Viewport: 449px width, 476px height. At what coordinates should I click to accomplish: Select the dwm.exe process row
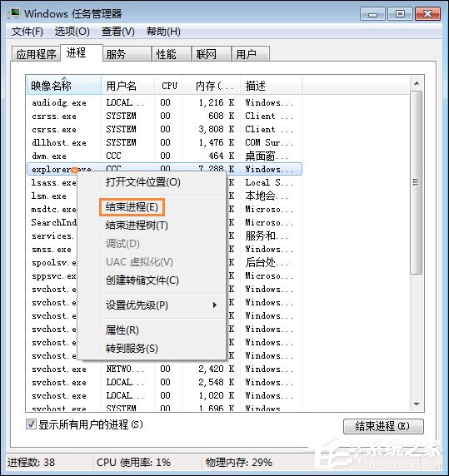tap(164, 156)
